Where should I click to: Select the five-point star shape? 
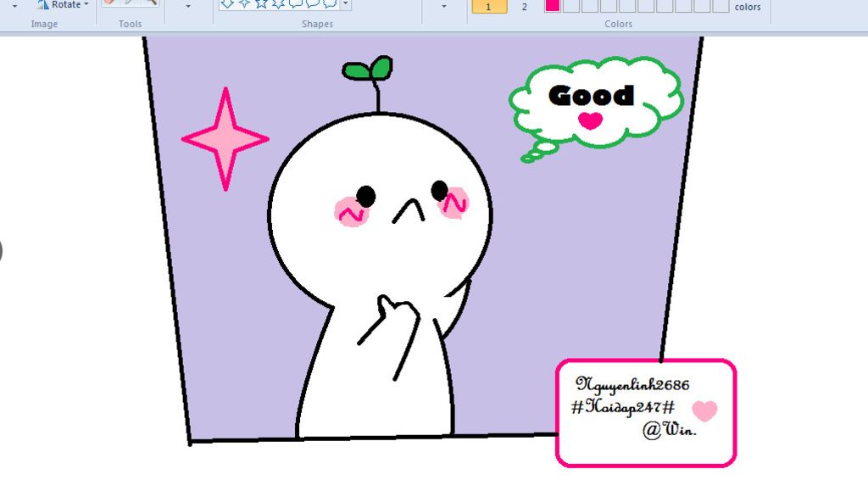tap(261, 3)
